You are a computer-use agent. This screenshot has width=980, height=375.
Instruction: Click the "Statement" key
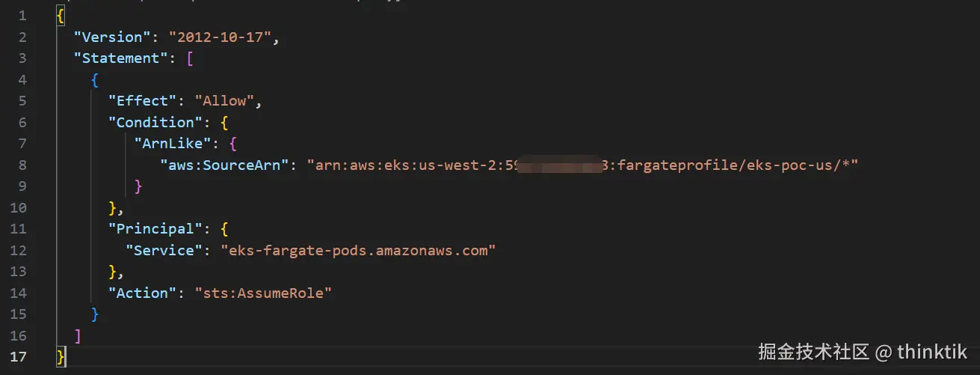(121, 58)
